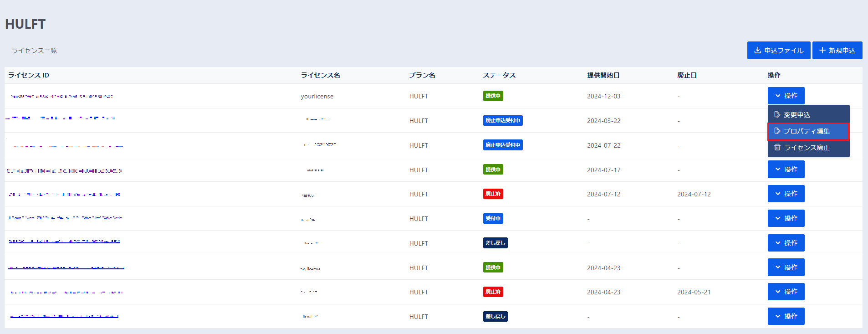Click the plus icon on 新規申込 button

(x=822, y=51)
